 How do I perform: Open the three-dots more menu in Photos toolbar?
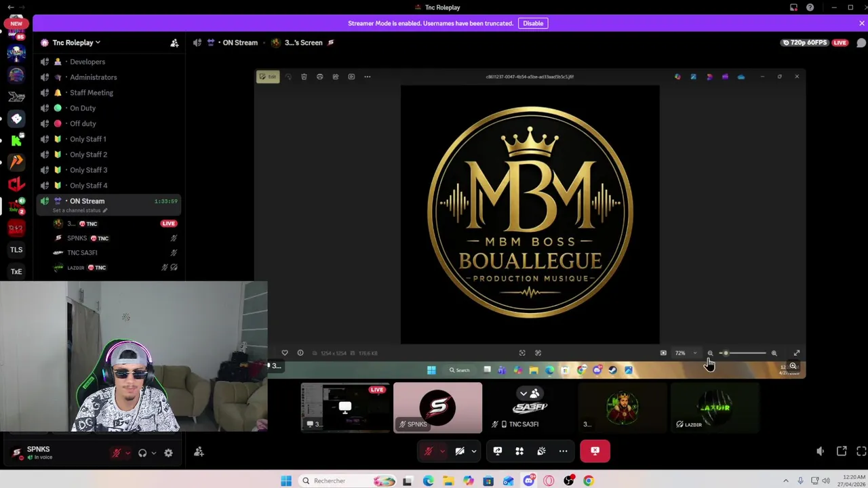[367, 77]
